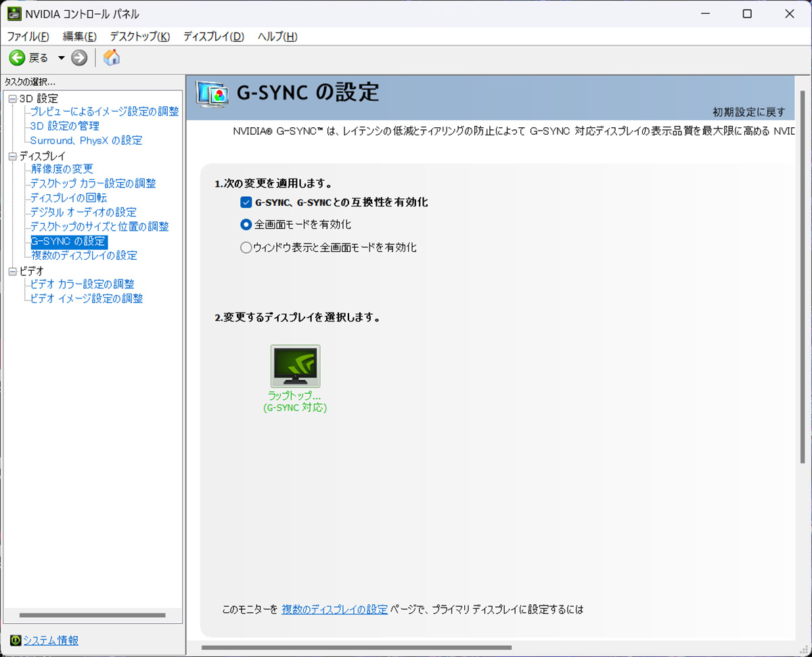Screen dimensions: 812x657
Task: Click the Forward arrow icon in toolbar
Action: click(x=79, y=58)
